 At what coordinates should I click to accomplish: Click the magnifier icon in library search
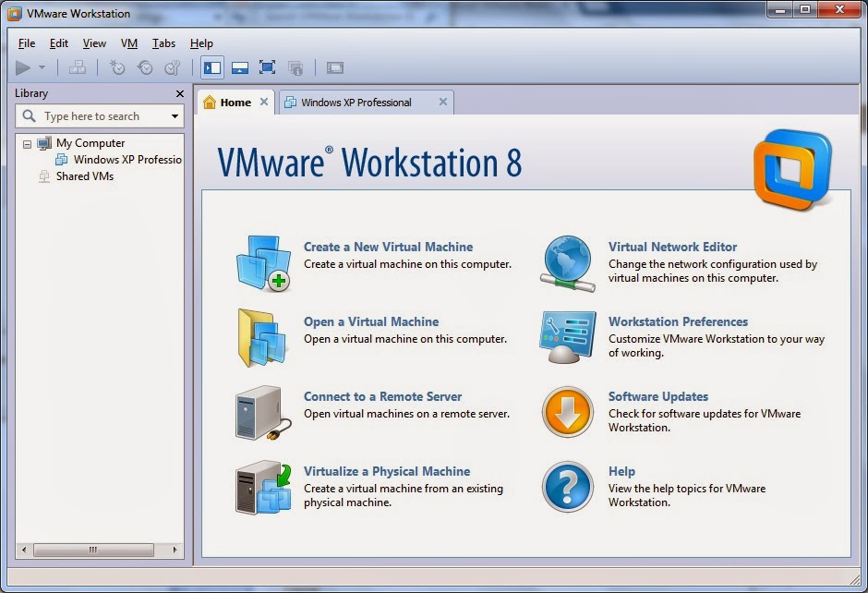[29, 115]
